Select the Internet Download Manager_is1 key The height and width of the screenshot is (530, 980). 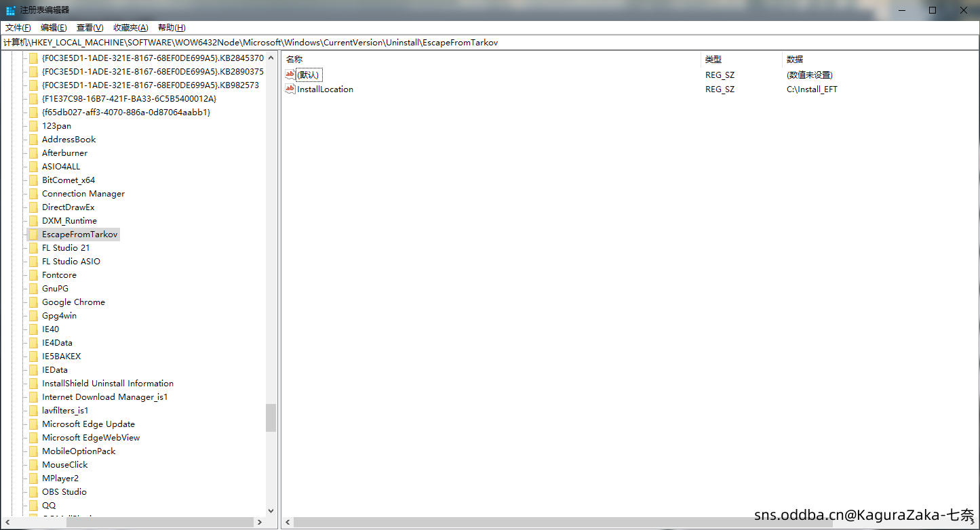click(104, 397)
